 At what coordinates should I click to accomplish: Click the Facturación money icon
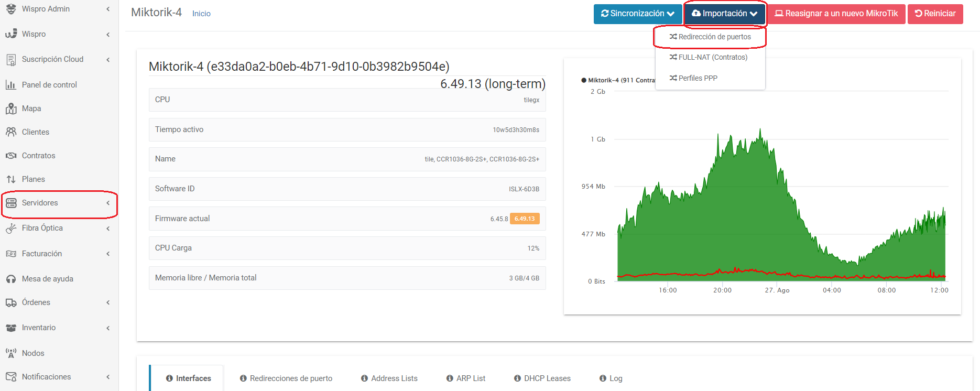click(x=11, y=254)
